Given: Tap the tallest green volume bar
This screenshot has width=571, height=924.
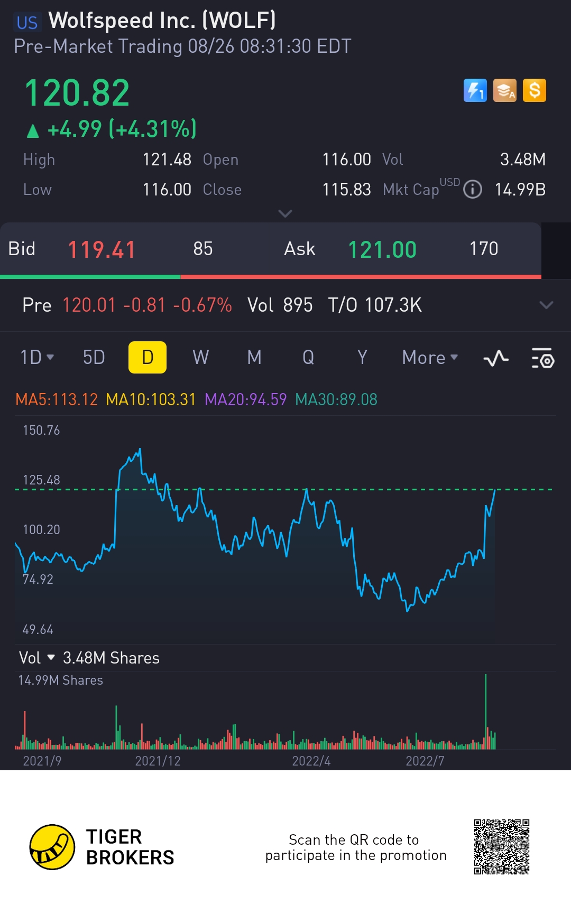Looking at the screenshot, I should [x=485, y=711].
